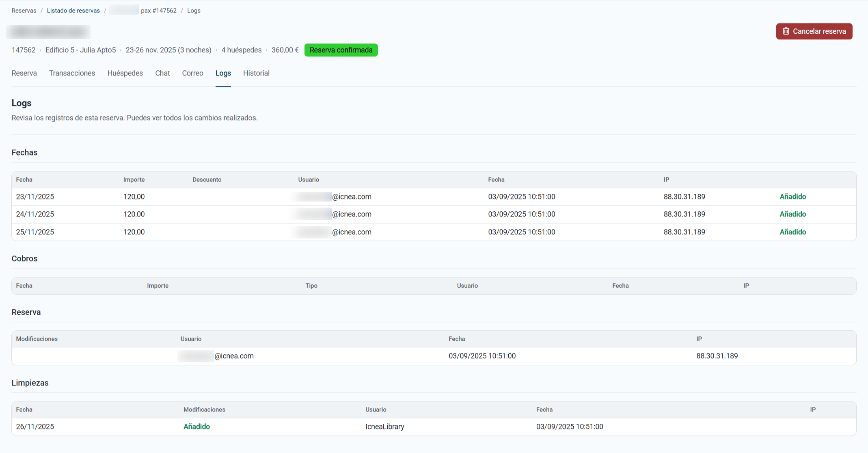Screen dimensions: 868x453
Task: Click the 25/11/2025 date row
Action: 35,232
